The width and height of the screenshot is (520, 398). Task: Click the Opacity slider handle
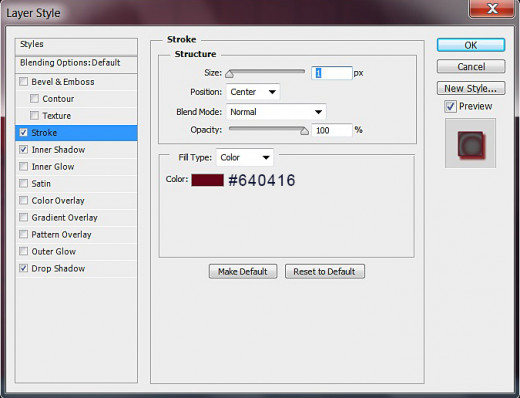coord(304,131)
